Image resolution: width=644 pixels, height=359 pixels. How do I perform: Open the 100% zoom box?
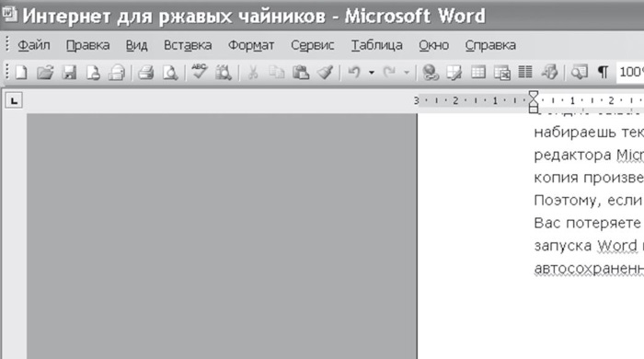(630, 73)
